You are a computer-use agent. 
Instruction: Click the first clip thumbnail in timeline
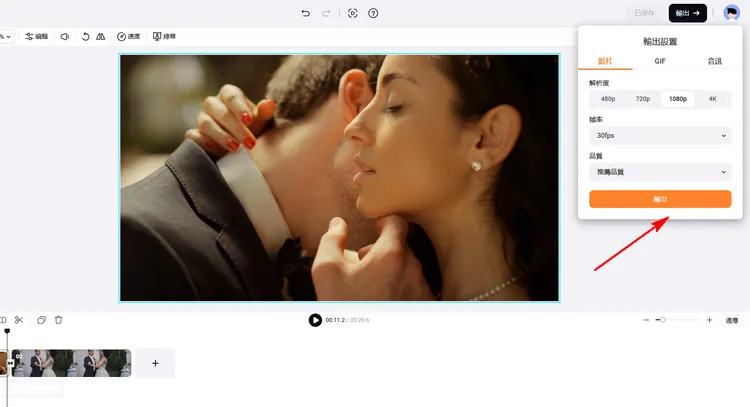tap(3, 363)
